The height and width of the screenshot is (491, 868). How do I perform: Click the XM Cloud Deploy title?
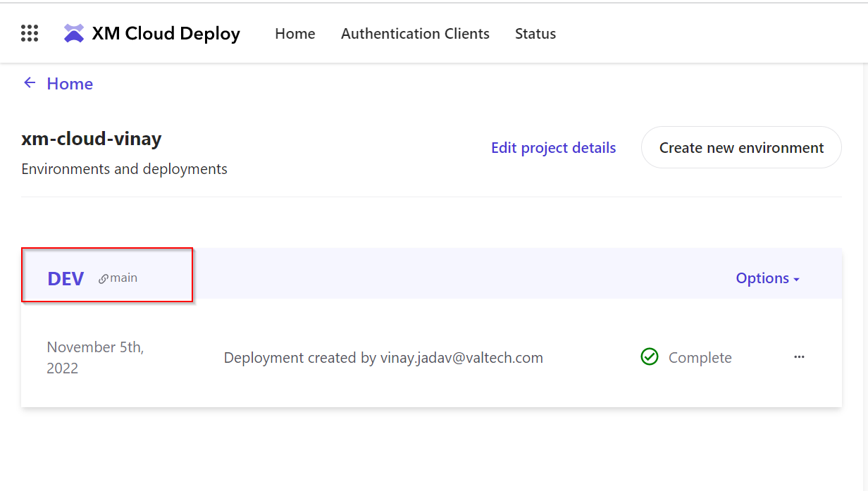pyautogui.click(x=166, y=34)
